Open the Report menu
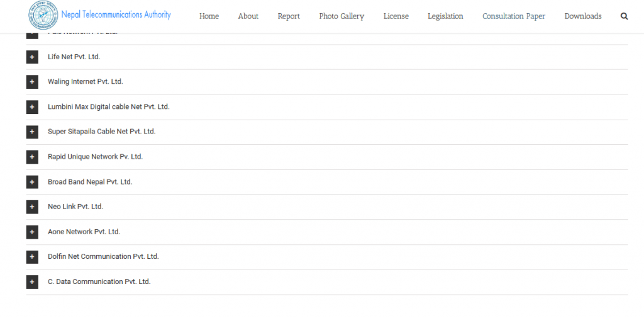The image size is (644, 318). coord(289,16)
